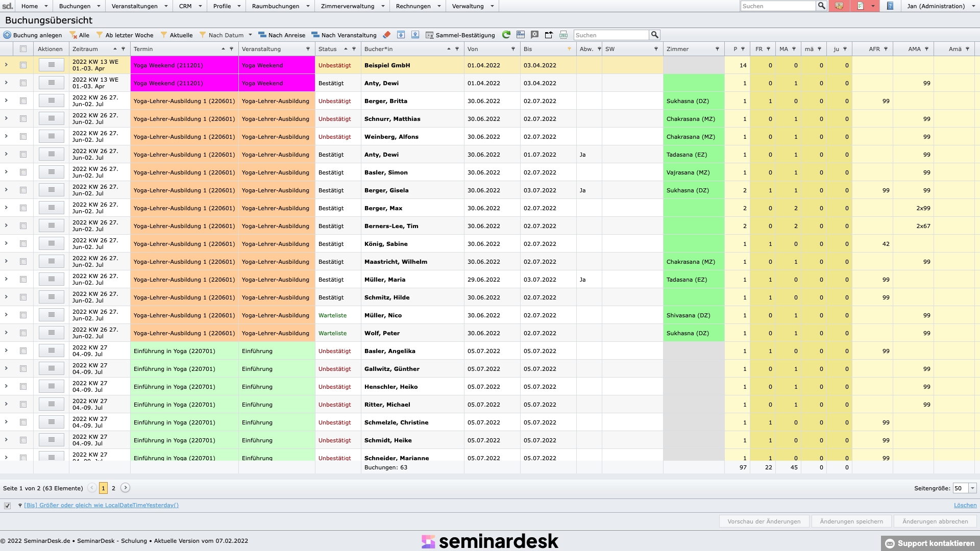Click the toolbar Suchen input field

[x=611, y=35]
